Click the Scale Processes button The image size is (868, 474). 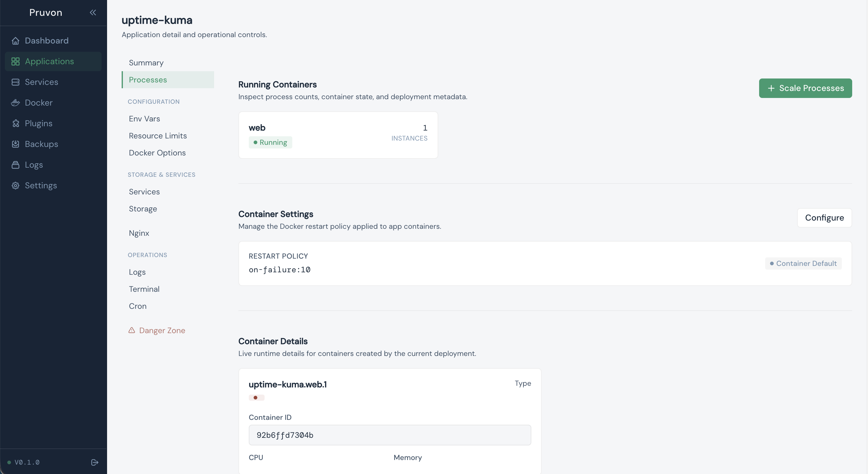[805, 88]
